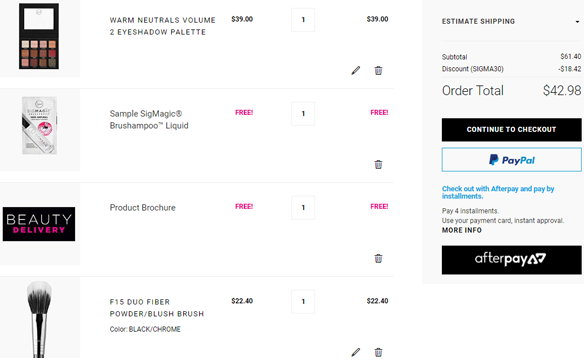This screenshot has width=584, height=361.
Task: Edit the F15 Duo Fiber brush item
Action: point(356,352)
